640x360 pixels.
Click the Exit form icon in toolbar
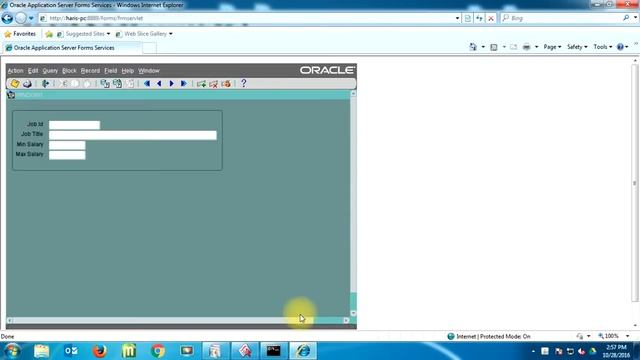click(x=45, y=84)
